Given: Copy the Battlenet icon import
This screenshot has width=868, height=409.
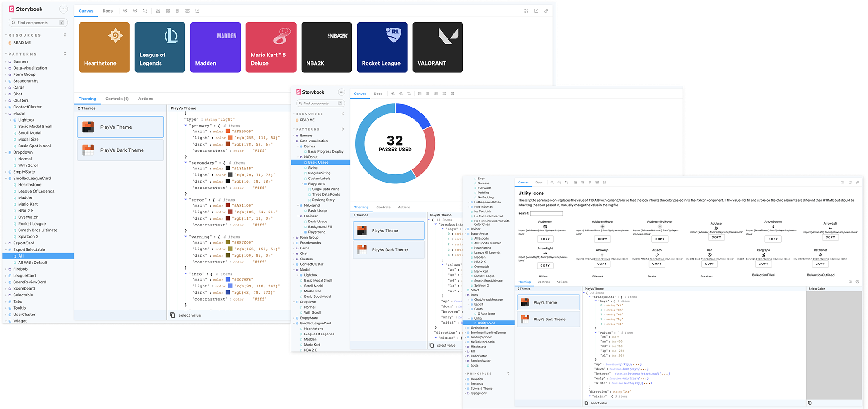Looking at the screenshot, I should (x=820, y=263).
